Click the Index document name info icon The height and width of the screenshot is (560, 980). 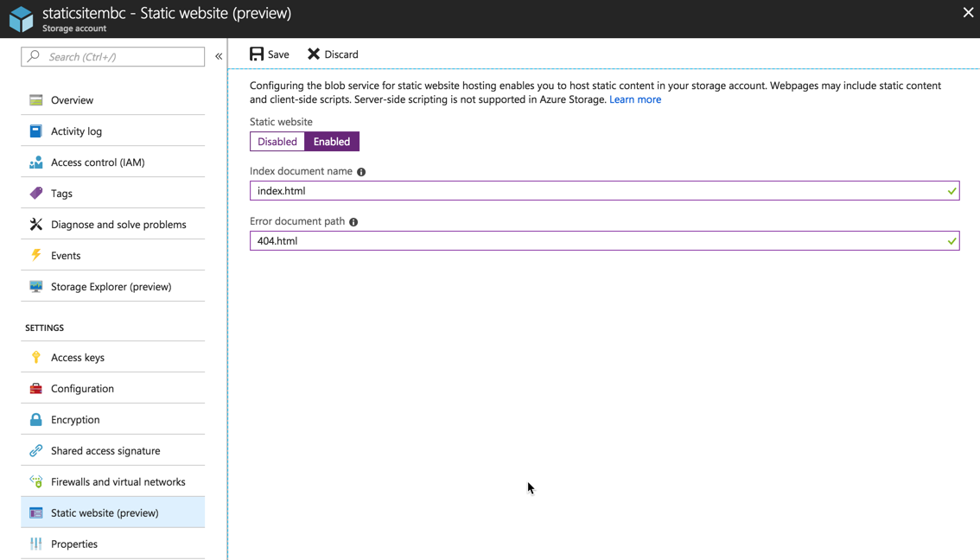coord(361,172)
